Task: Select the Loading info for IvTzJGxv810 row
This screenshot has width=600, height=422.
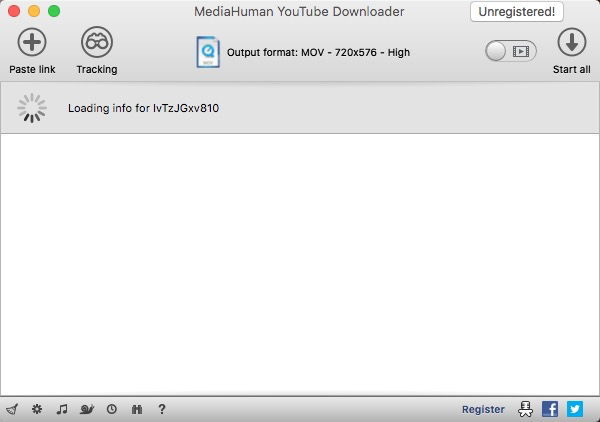Action: click(300, 108)
